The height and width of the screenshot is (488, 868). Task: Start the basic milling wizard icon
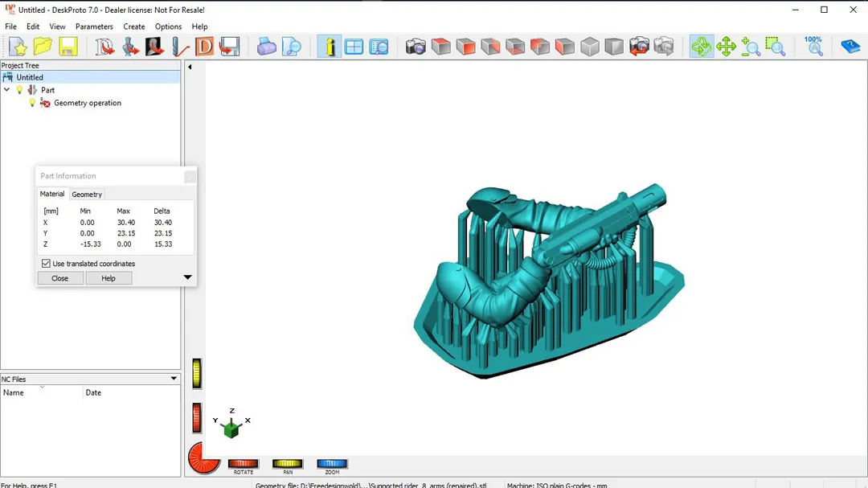pyautogui.click(x=104, y=47)
